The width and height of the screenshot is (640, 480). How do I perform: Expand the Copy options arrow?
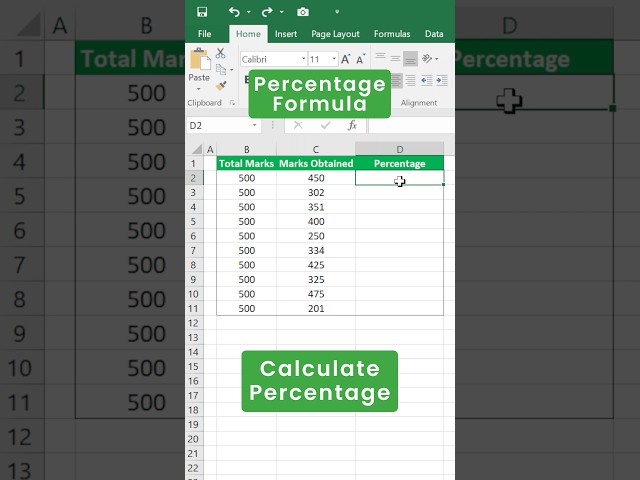click(x=232, y=70)
